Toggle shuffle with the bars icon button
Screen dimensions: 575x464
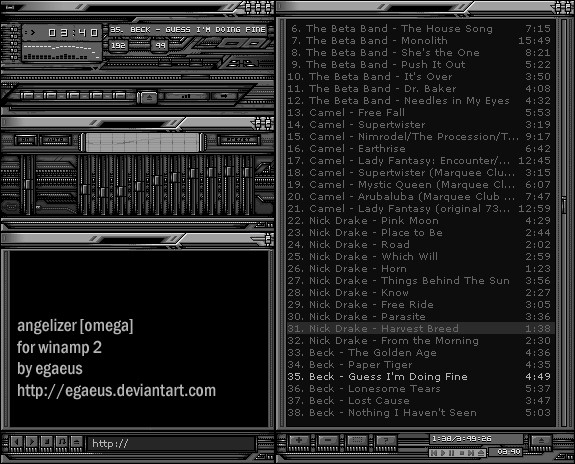pos(187,96)
